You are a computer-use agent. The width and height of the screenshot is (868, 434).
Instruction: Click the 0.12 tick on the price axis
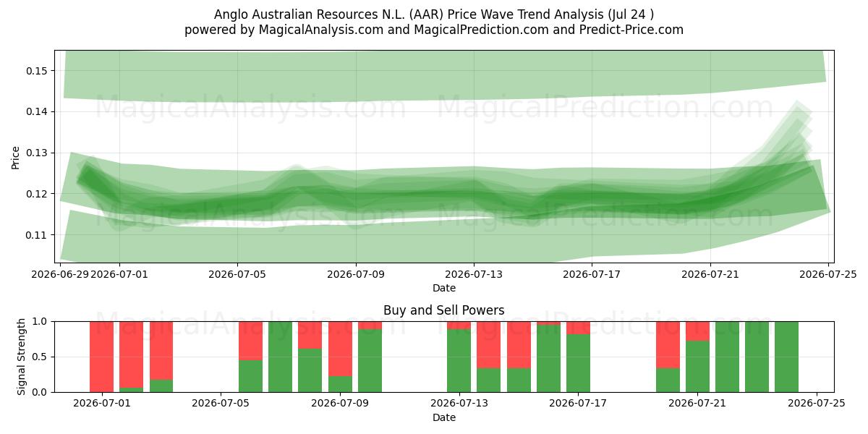click(38, 194)
